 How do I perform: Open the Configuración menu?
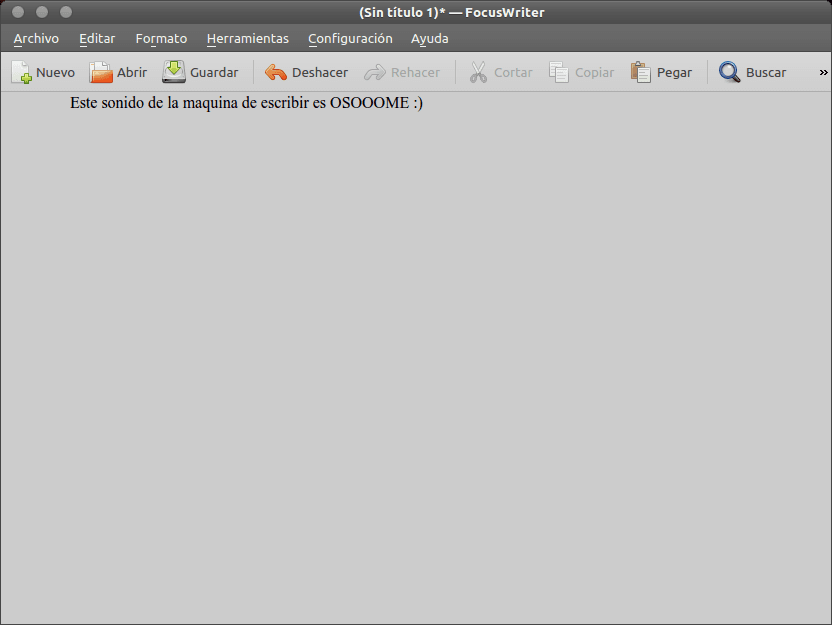tap(350, 38)
